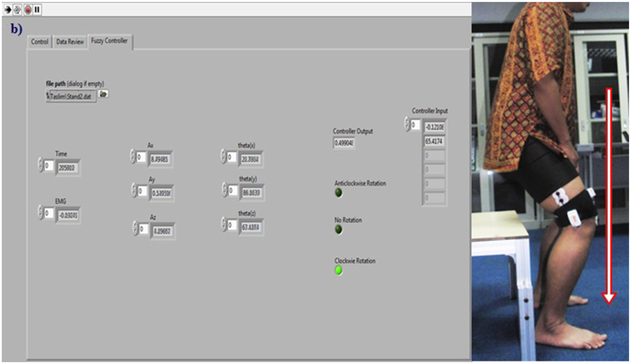Click the Run arrow toolbar icon
Viewport: 631px width, 364px height.
click(8, 10)
